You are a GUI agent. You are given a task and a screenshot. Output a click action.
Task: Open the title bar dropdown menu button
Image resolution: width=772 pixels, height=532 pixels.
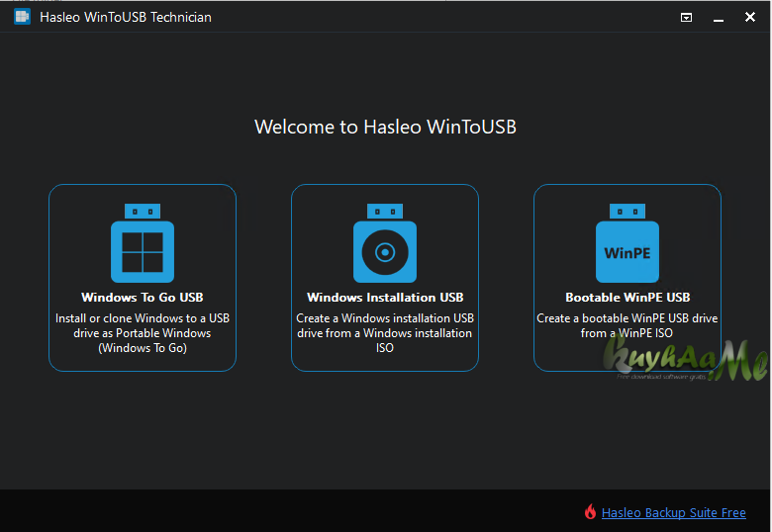point(686,18)
